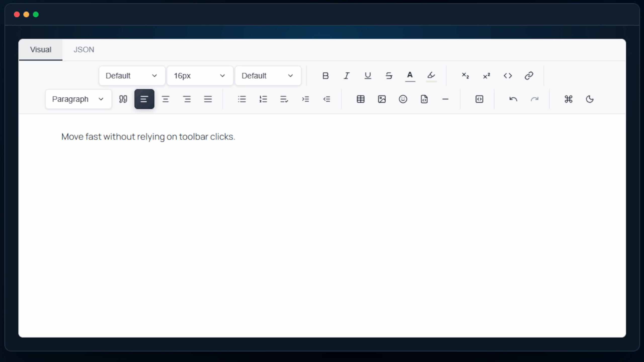Open the text color picker
The image size is (644, 362).
[x=410, y=75]
